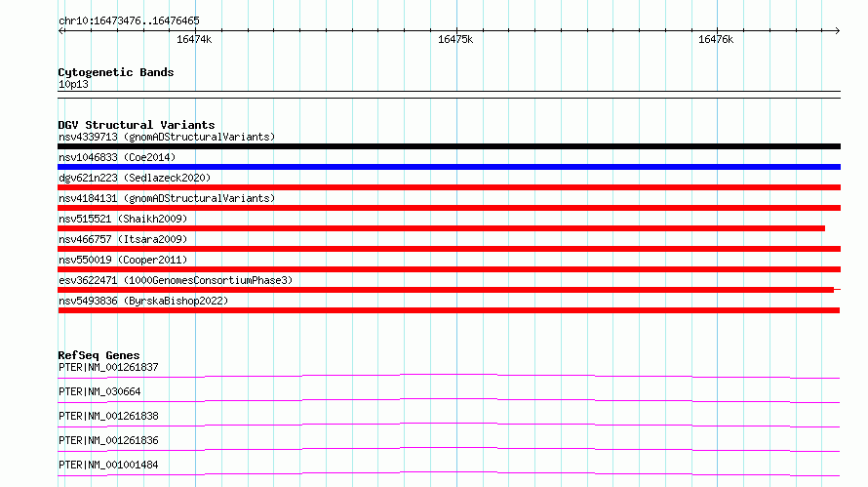The width and height of the screenshot is (868, 487).
Task: Click the red dgv621n223 variant bar
Action: point(449,187)
